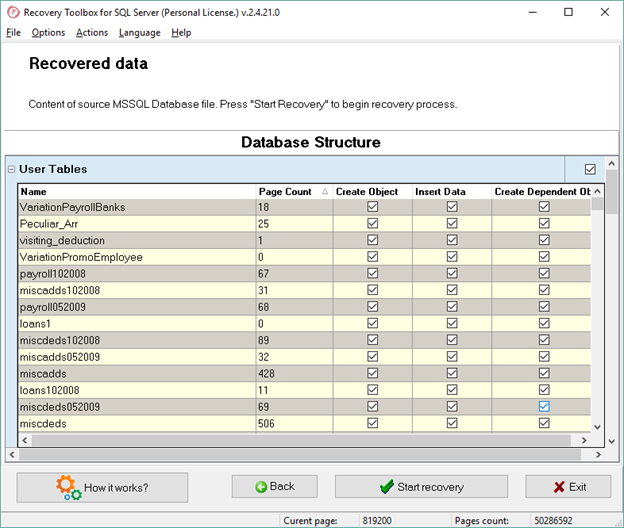
Task: Select the VariationPayrollBanks table row
Action: click(304, 207)
